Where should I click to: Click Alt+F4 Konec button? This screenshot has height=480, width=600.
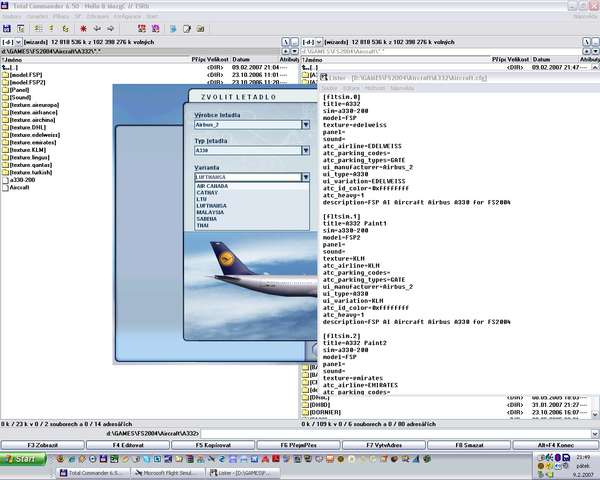556,445
